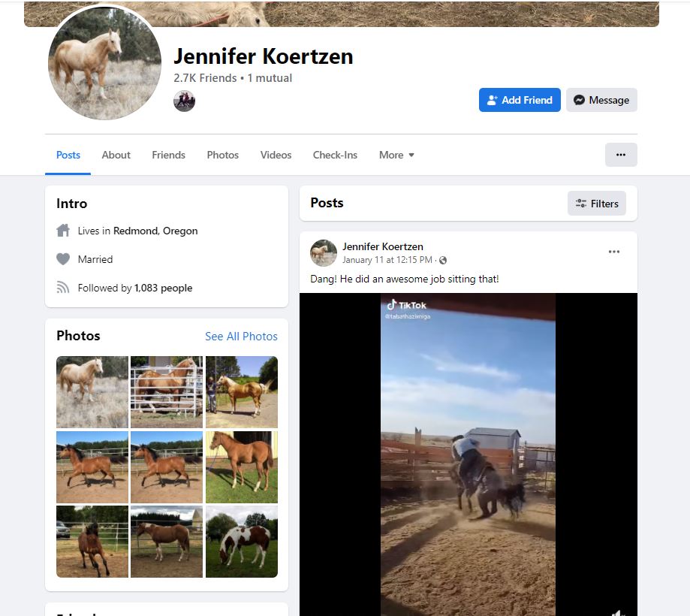Click the TikTok logo on the video
This screenshot has width=690, height=616.
click(407, 305)
